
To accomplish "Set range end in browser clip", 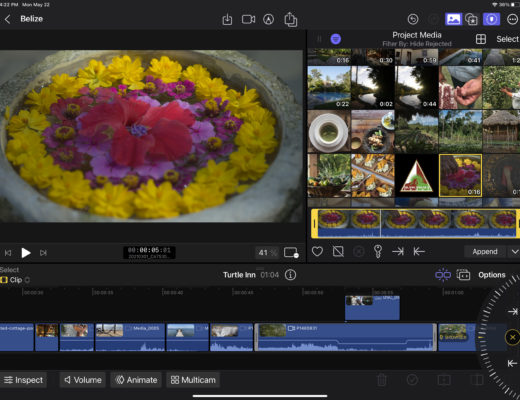I will [x=419, y=251].
